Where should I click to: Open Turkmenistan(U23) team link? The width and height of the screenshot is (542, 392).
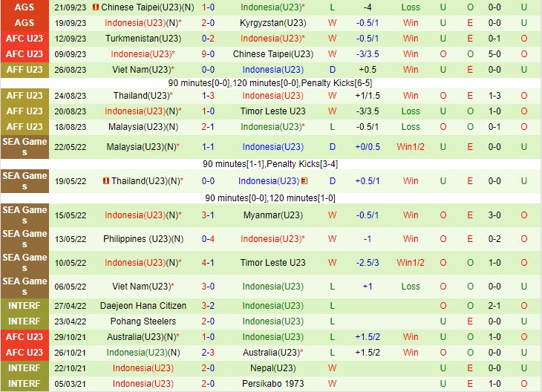point(143,39)
